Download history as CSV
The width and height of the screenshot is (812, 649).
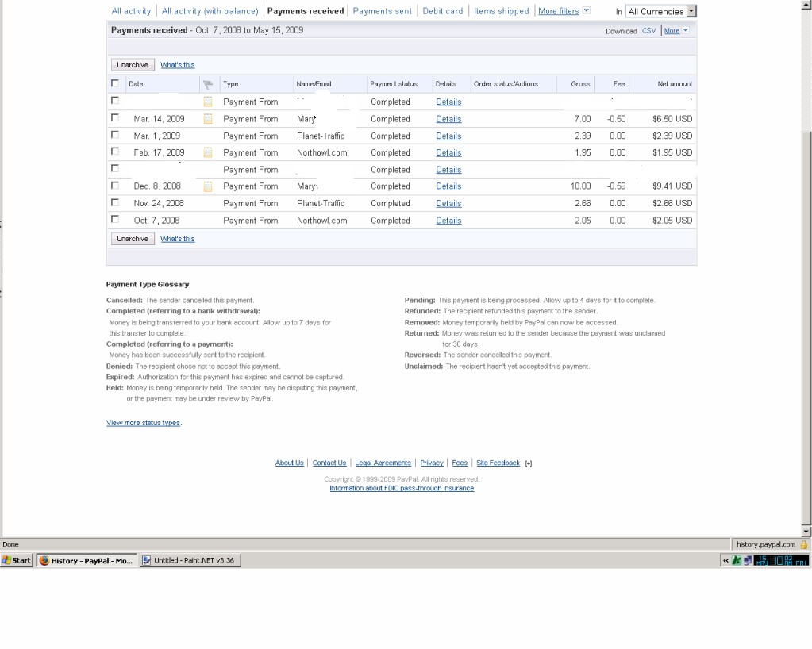tap(648, 30)
